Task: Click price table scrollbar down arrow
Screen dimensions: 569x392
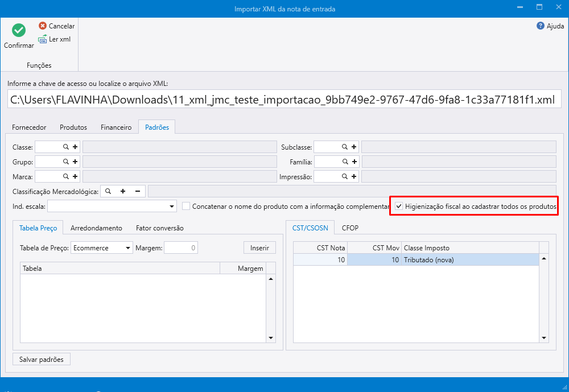Action: 271,338
